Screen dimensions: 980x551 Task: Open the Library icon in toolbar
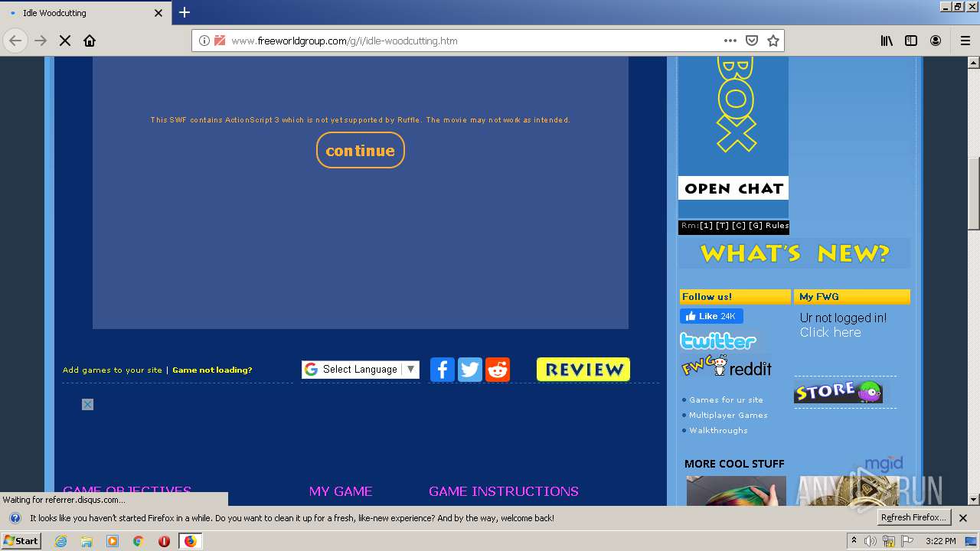tap(887, 41)
